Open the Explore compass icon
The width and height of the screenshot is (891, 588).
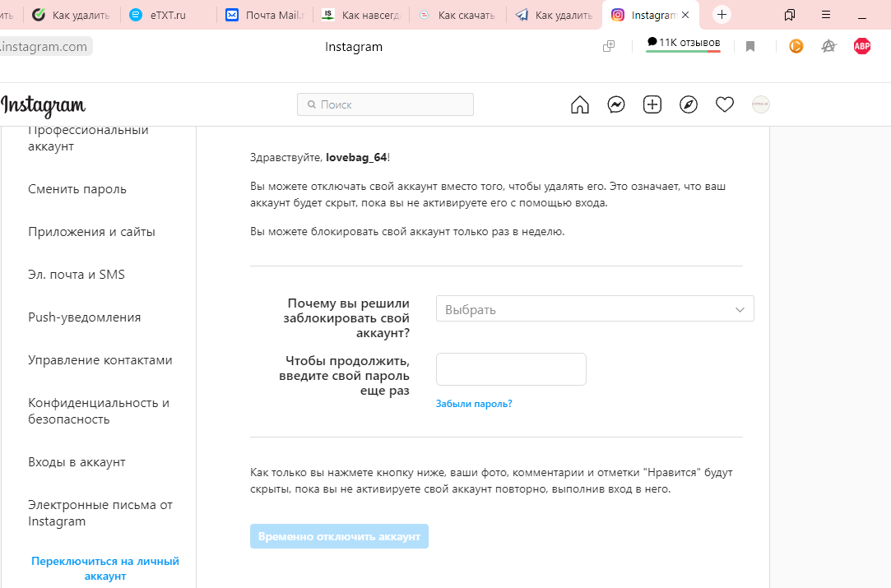click(688, 104)
